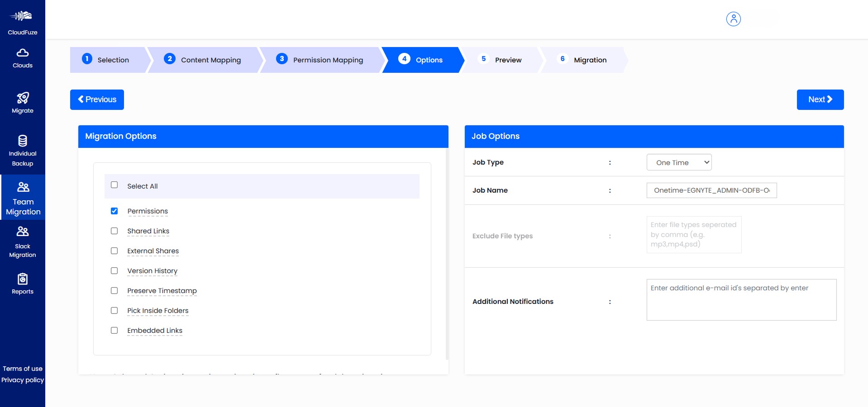868x407 pixels.
Task: Go to the Permission Mapping step
Action: tap(321, 60)
